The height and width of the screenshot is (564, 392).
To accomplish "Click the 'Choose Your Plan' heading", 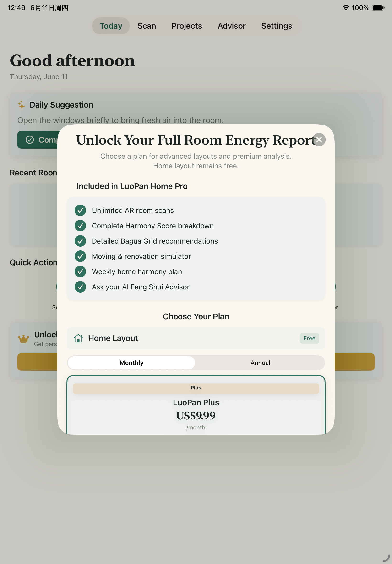I will click(x=196, y=316).
